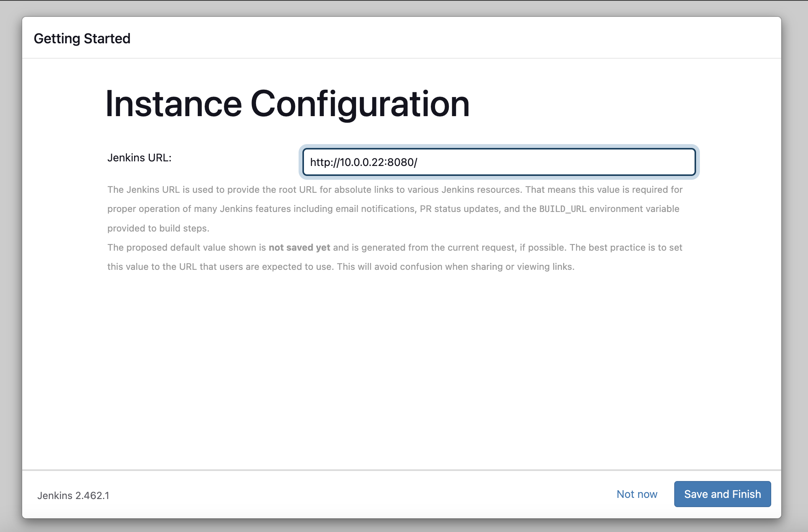Click 'provided to build steps.' text line
The width and height of the screenshot is (808, 532).
(x=158, y=228)
